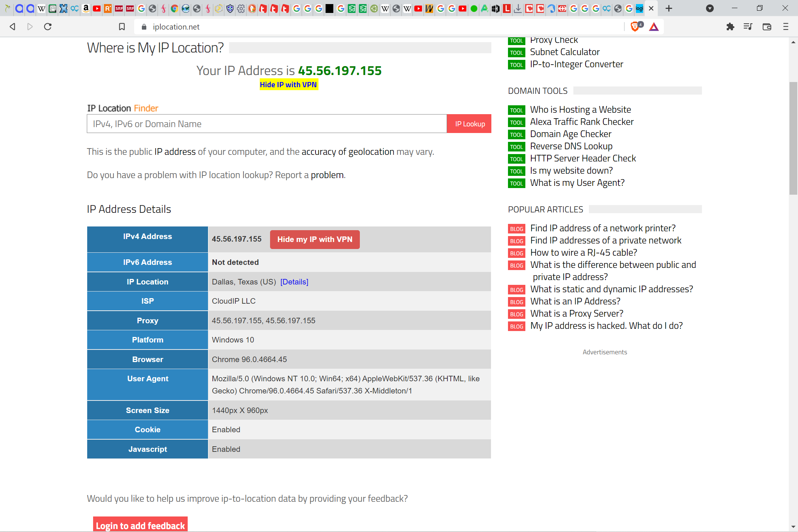Click the Hide my IP with VPN button

coord(315,239)
